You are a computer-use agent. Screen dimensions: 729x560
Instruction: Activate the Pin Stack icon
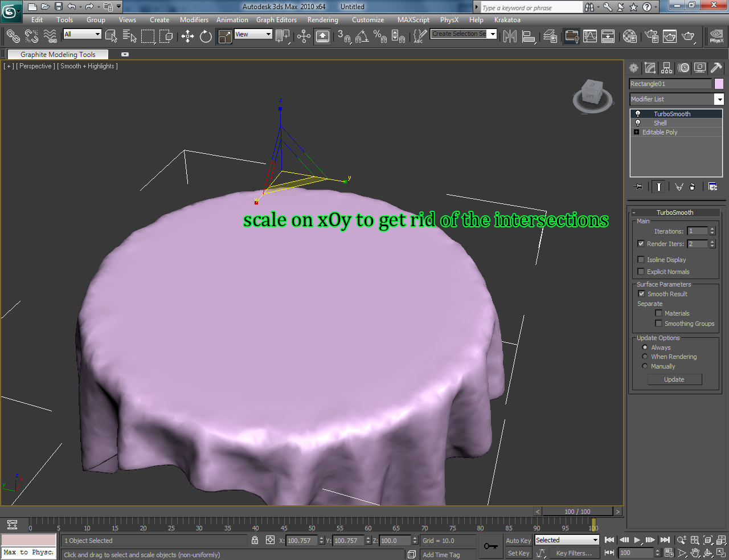pyautogui.click(x=638, y=186)
